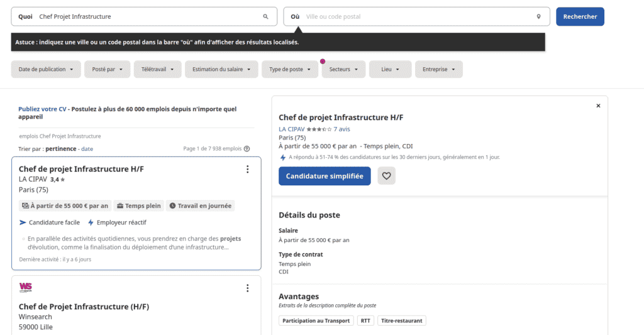Save job with the heart icon
Image resolution: width=644 pixels, height=335 pixels.
(x=387, y=176)
